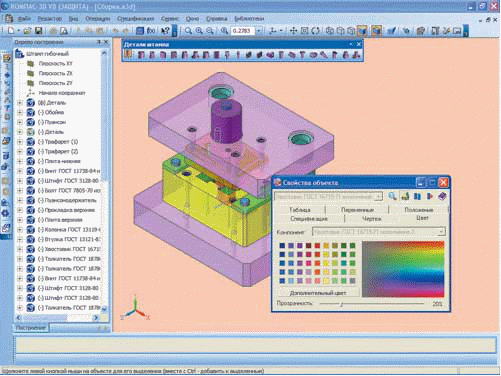Open the Компонент combo box
This screenshot has height=376, width=501.
pos(379,232)
